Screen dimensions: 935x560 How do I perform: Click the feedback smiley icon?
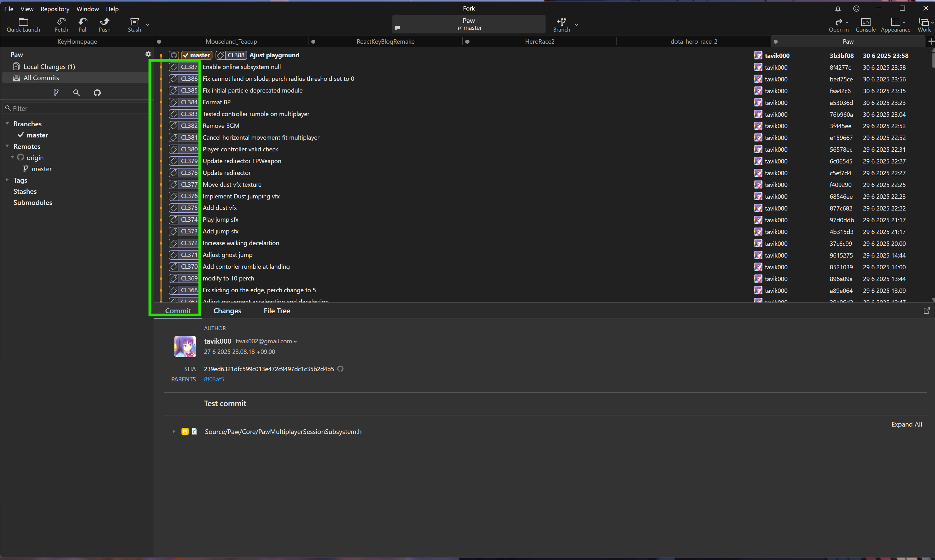[856, 9]
